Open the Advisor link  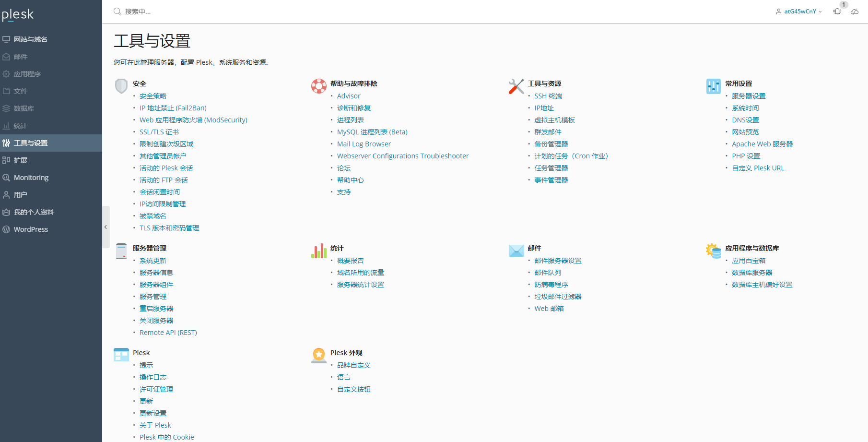[x=349, y=96]
